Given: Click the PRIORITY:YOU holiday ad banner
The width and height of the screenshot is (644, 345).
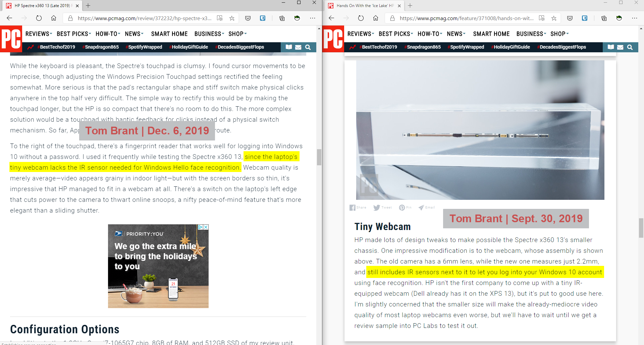Looking at the screenshot, I should (x=158, y=266).
